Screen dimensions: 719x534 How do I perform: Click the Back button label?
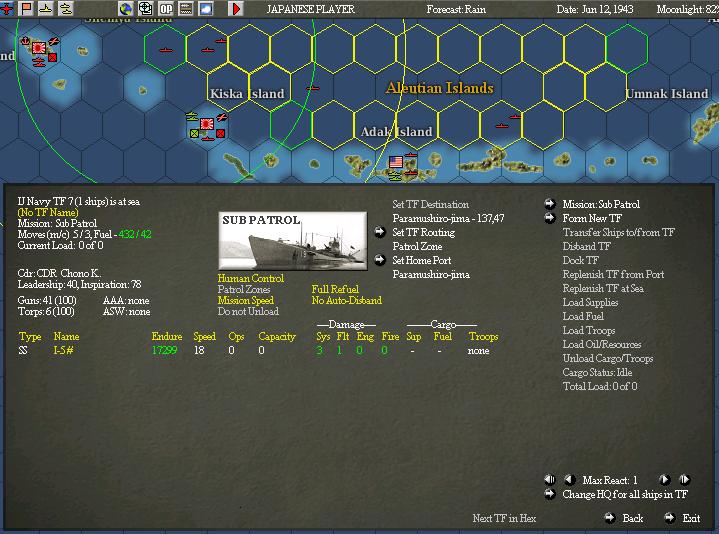(x=632, y=518)
